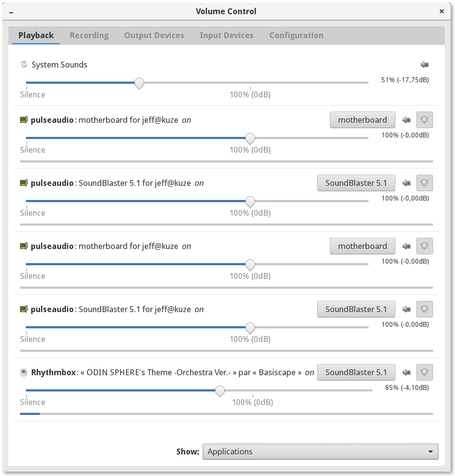Open Rhythmbox's SoundBlaster 5.1 output device selector
Screen dimensions: 455x476
point(356,372)
